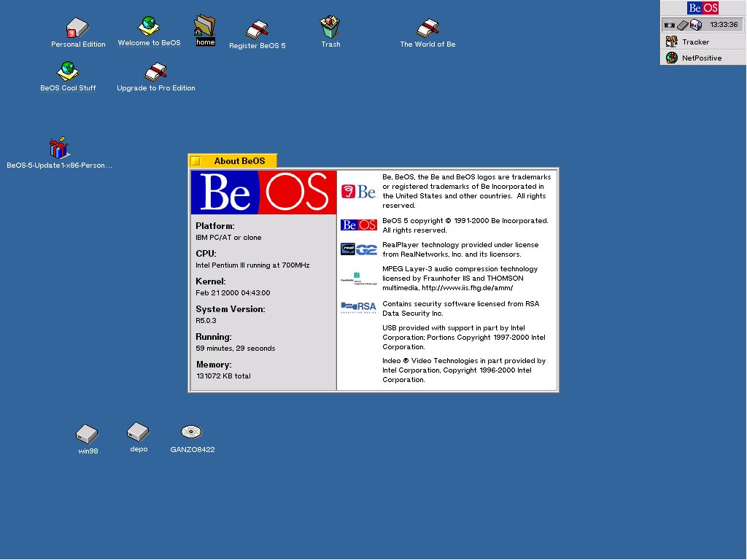Open the BeOS logo menu in the Deskbar
Viewport: 747px width, 560px height.
703,8
